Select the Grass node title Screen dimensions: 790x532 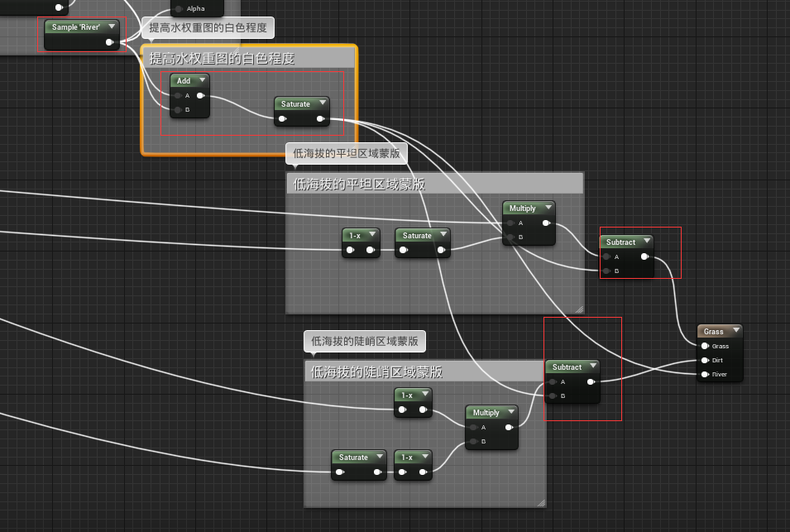click(713, 332)
